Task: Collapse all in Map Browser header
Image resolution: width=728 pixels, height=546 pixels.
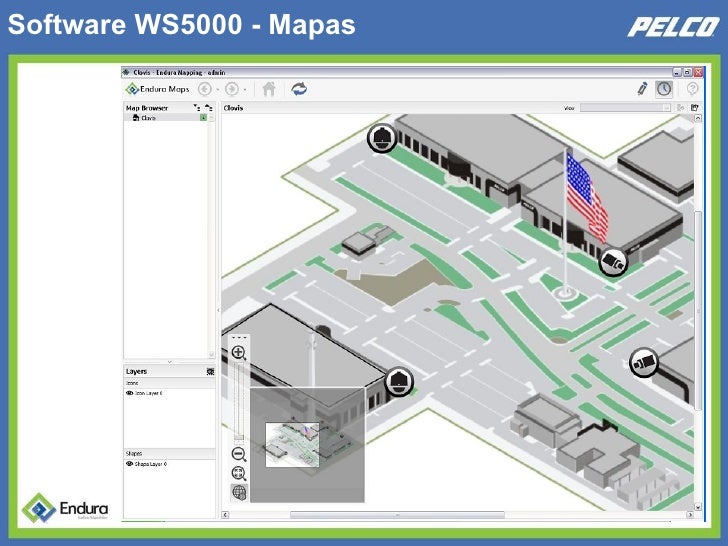Action: click(x=208, y=108)
